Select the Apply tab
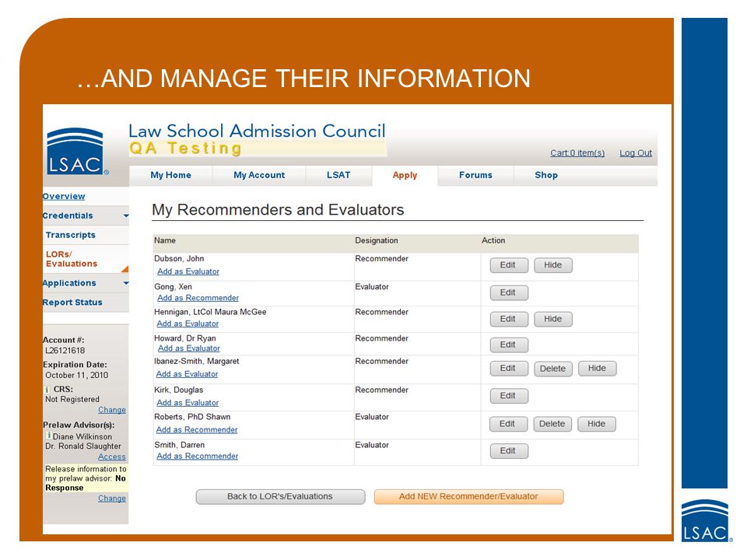The width and height of the screenshot is (747, 560). [x=405, y=175]
